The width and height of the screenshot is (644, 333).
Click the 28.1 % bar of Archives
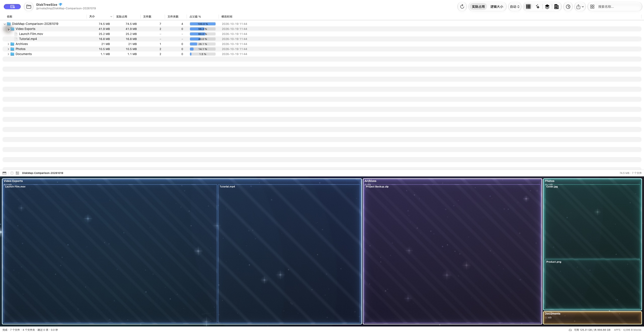point(203,44)
